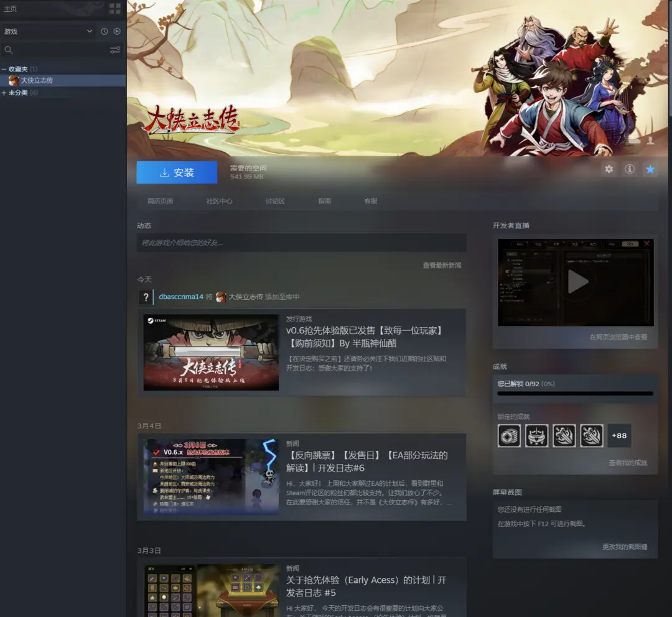Open the 关于抢先体验 (Early Acess) headline
This screenshot has height=617, width=672.
point(366,586)
